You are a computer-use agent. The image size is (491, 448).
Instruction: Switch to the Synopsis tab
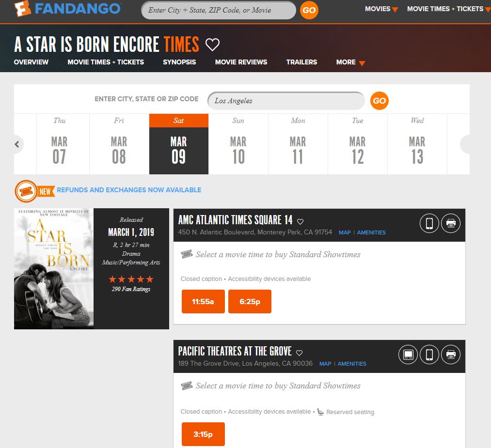click(x=179, y=62)
